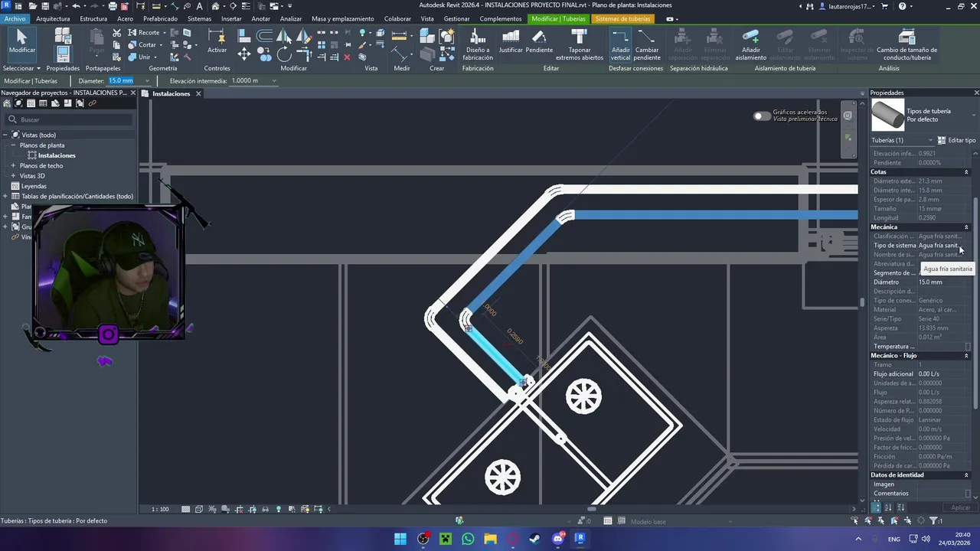This screenshot has height=551, width=980.
Task: Close the Instalaciones view tab
Action: click(198, 93)
